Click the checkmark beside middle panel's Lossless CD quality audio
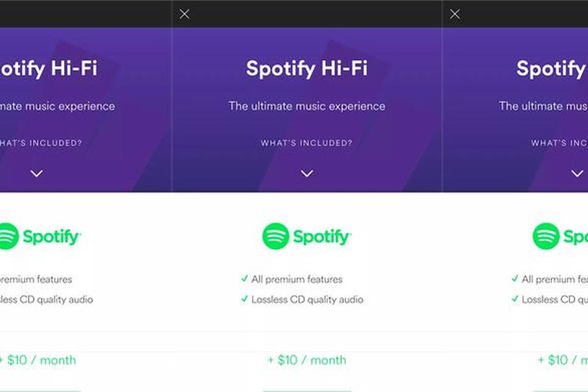 (x=245, y=299)
